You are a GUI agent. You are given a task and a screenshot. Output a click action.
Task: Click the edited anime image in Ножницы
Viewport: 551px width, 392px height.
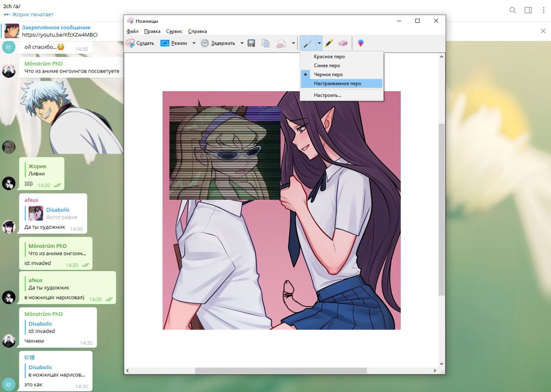tap(282, 210)
